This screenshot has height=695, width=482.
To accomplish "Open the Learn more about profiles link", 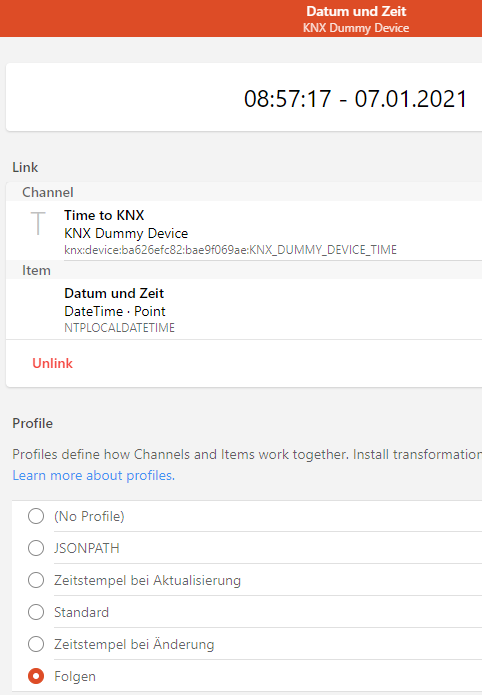I will tap(94, 475).
